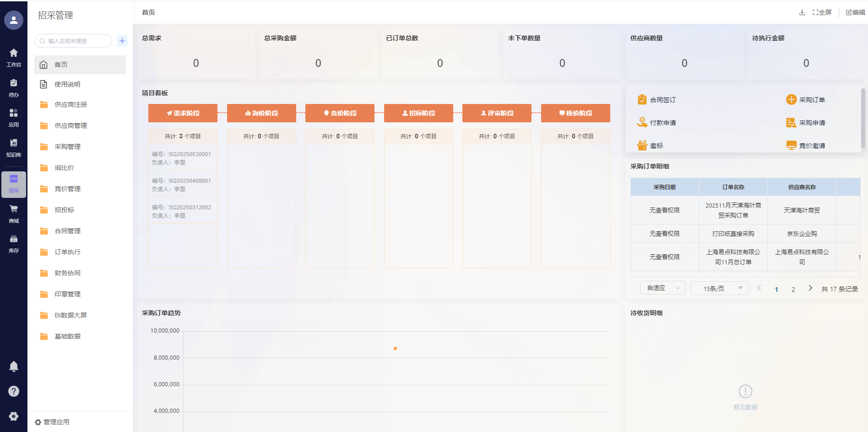Go to page 2 of order records
Screen dimensions: 868x432
[x=793, y=289]
